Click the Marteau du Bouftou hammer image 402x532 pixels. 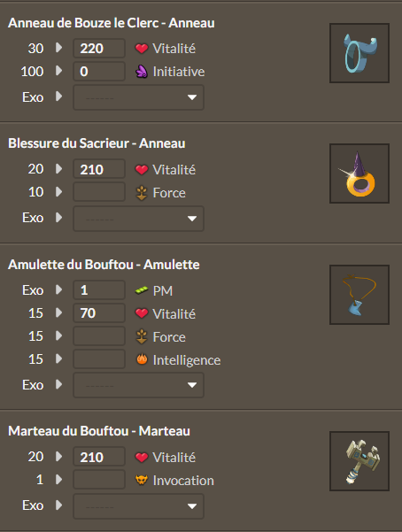359,461
